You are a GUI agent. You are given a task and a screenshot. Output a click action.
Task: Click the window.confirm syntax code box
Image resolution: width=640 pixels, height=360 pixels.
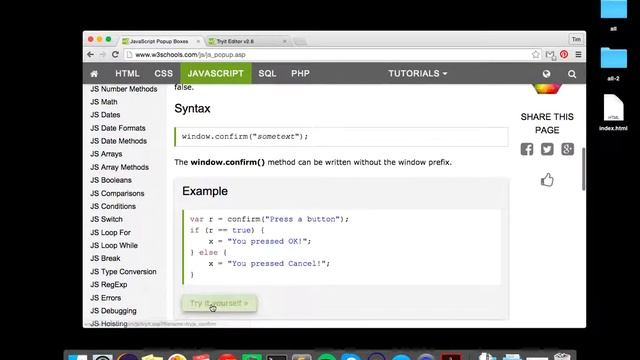pyautogui.click(x=341, y=137)
